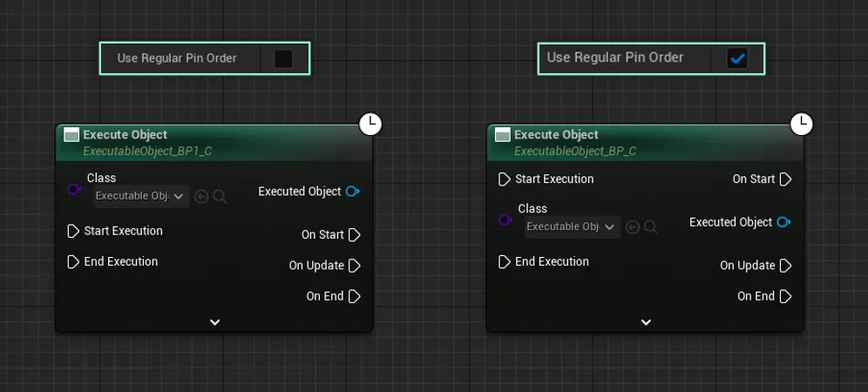868x392 pixels.
Task: Open Class dropdown on ExecutableObject_BP1_C node
Action: [x=142, y=196]
